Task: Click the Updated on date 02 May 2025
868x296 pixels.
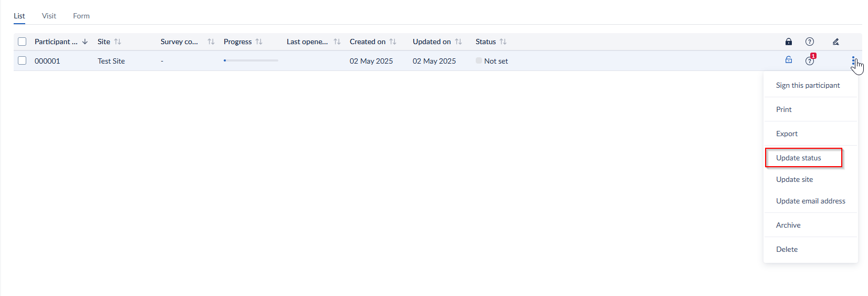Action: click(x=434, y=61)
